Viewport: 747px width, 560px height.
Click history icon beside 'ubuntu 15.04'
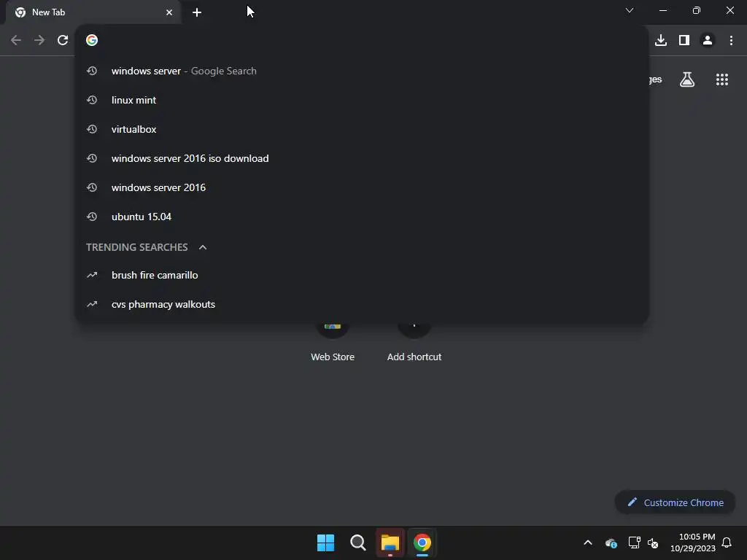(x=92, y=217)
